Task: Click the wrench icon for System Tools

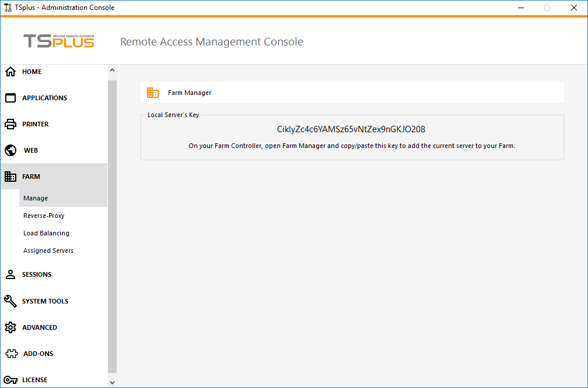Action: click(x=10, y=301)
